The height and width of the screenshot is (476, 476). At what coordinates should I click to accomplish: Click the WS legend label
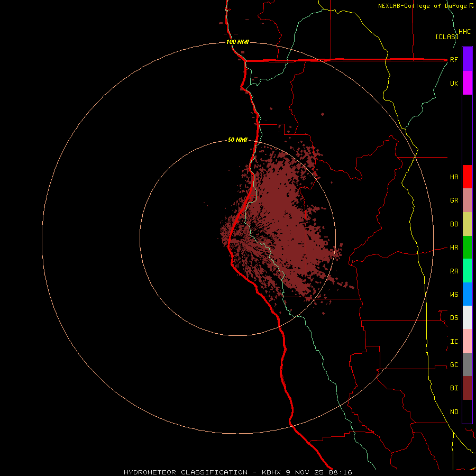coord(454,295)
